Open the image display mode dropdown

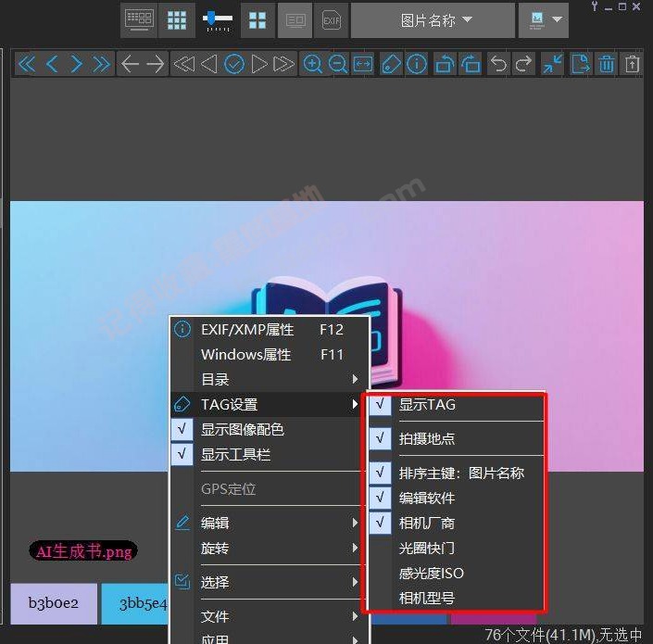point(544,20)
